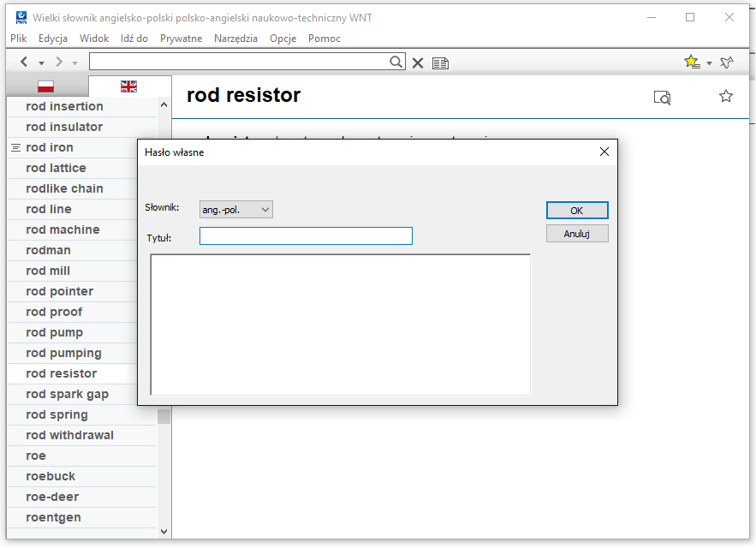Click the word list scroll up arrow
Viewport: 756px width, 548px height.
[x=164, y=104]
